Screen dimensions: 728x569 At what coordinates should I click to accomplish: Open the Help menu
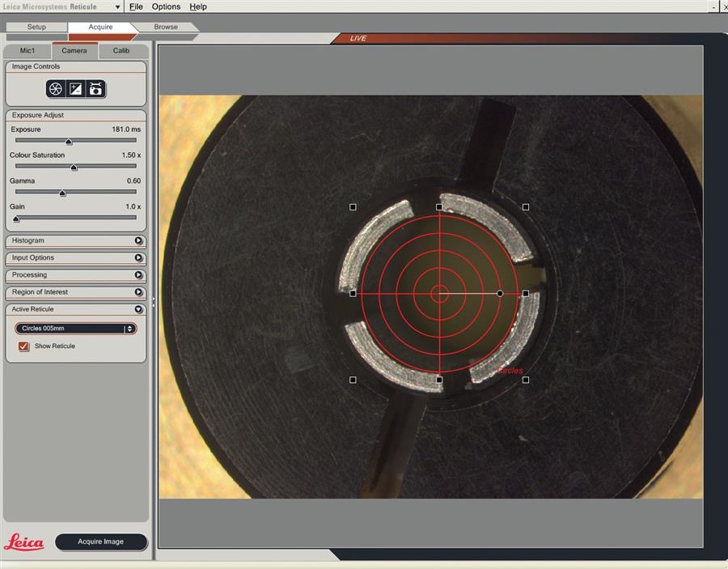pos(198,6)
